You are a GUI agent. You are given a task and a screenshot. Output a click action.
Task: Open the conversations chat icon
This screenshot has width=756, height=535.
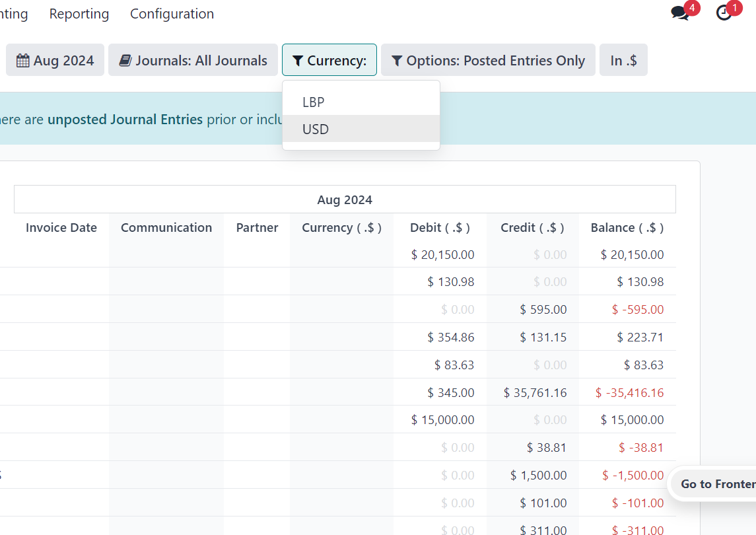tap(680, 13)
